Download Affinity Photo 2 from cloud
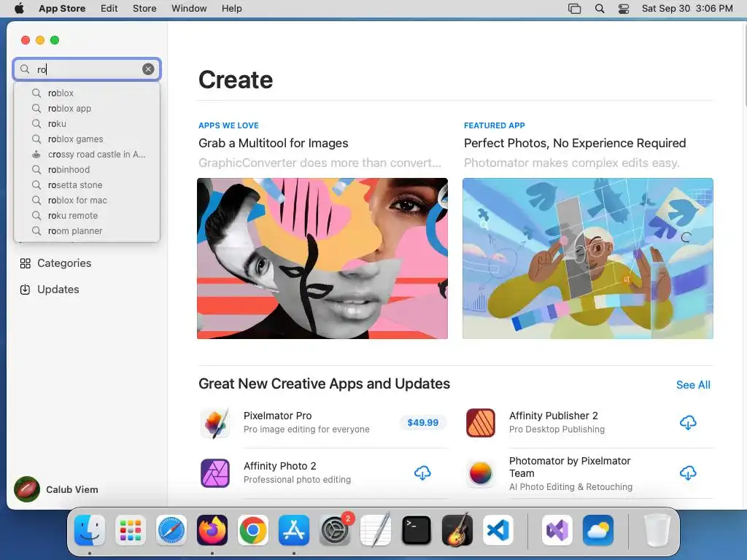The height and width of the screenshot is (560, 747). click(x=422, y=472)
